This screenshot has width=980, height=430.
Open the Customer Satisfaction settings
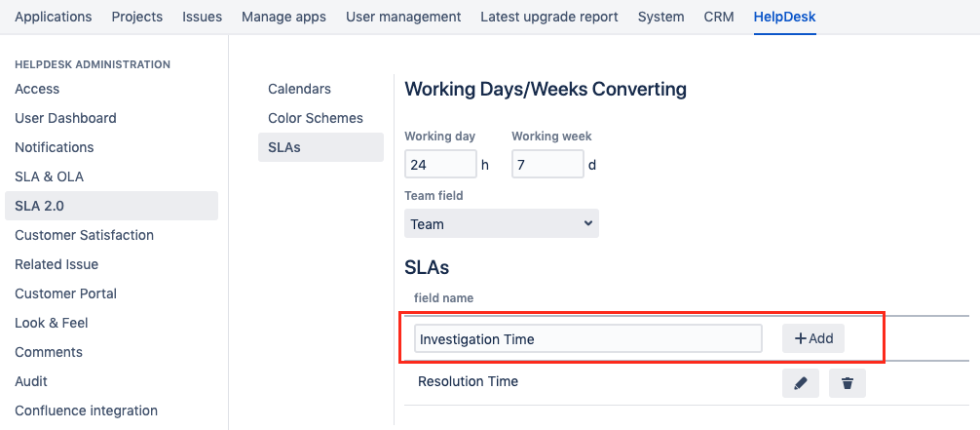tap(84, 235)
